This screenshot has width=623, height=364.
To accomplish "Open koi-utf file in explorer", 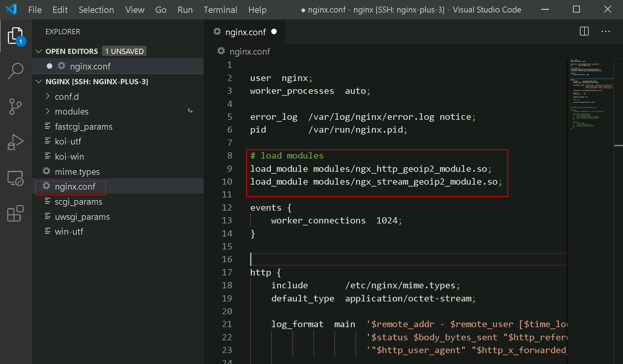I will (118, 141).
